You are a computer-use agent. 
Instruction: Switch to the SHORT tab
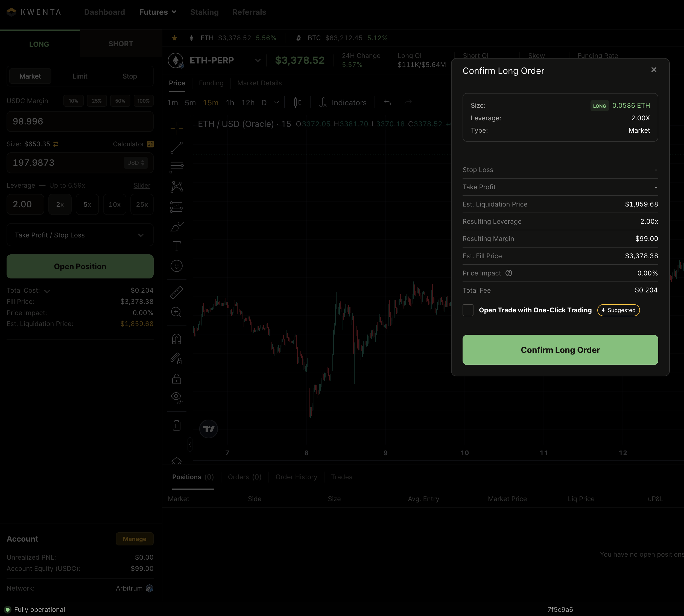tap(121, 44)
